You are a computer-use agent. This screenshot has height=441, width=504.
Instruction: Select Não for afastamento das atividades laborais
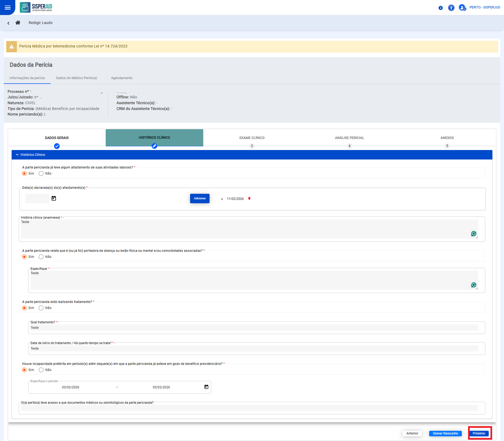41,173
